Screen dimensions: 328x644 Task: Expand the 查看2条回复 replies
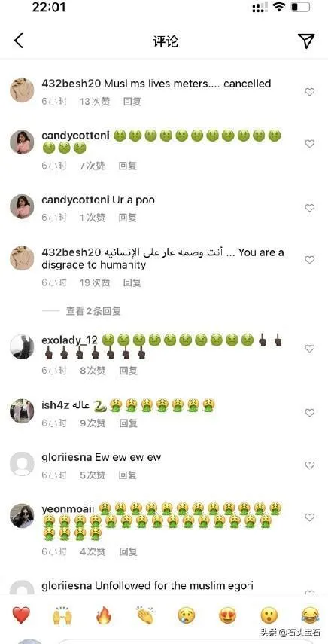coord(93,311)
